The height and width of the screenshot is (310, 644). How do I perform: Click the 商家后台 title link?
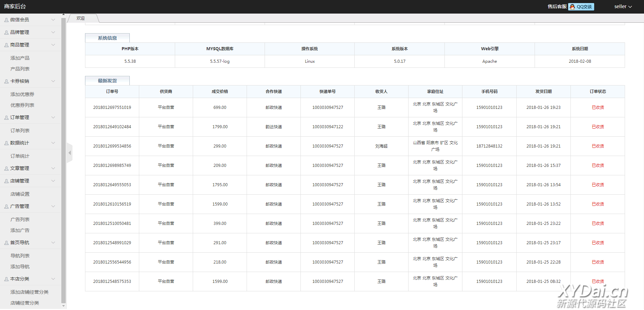coord(15,6)
